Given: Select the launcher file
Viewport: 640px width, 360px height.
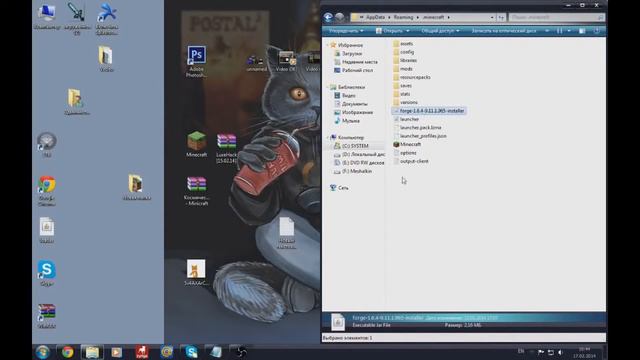Looking at the screenshot, I should [x=409, y=119].
